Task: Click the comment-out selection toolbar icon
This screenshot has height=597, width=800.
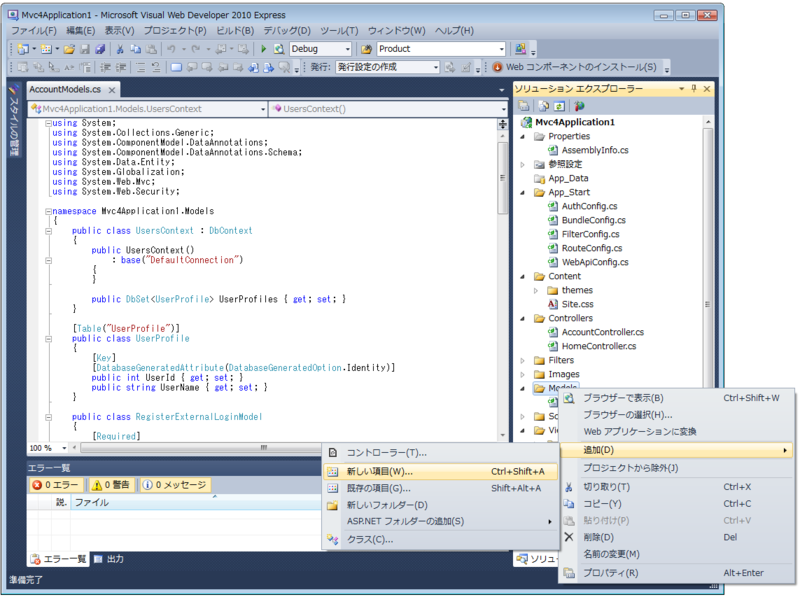Action: (x=141, y=67)
